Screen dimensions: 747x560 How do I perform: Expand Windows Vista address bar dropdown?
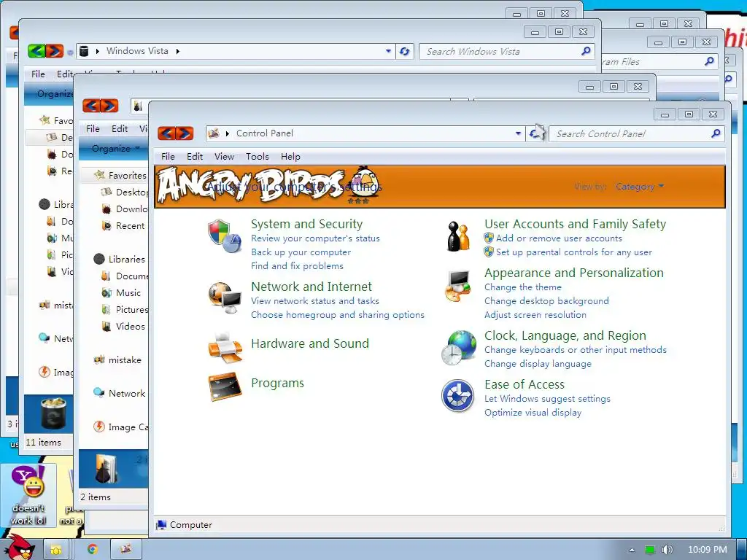[388, 52]
